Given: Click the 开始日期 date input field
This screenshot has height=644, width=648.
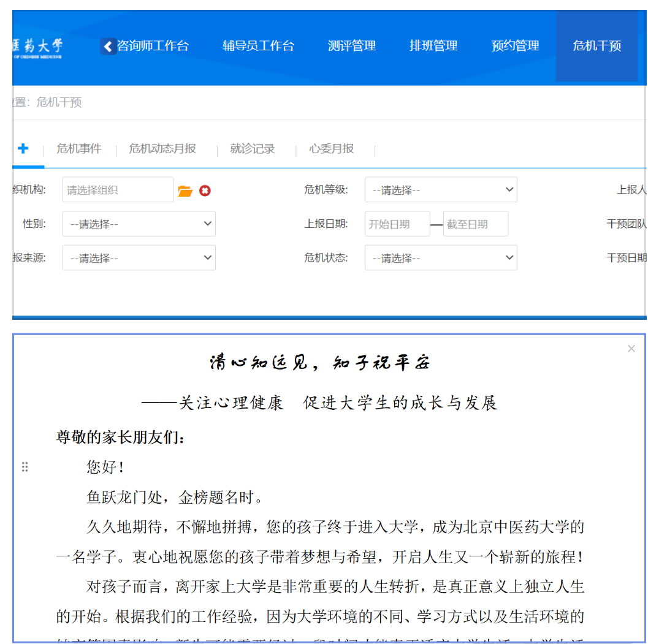Looking at the screenshot, I should point(397,224).
